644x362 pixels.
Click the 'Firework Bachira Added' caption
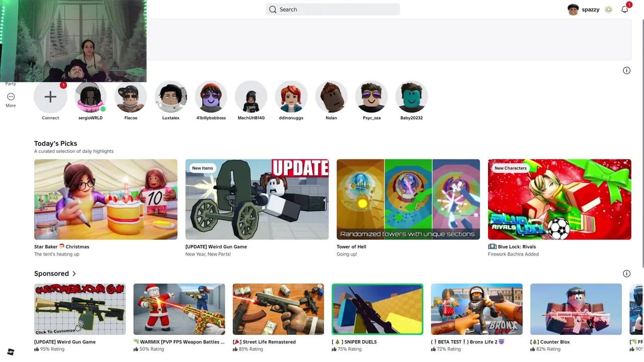[x=513, y=254]
